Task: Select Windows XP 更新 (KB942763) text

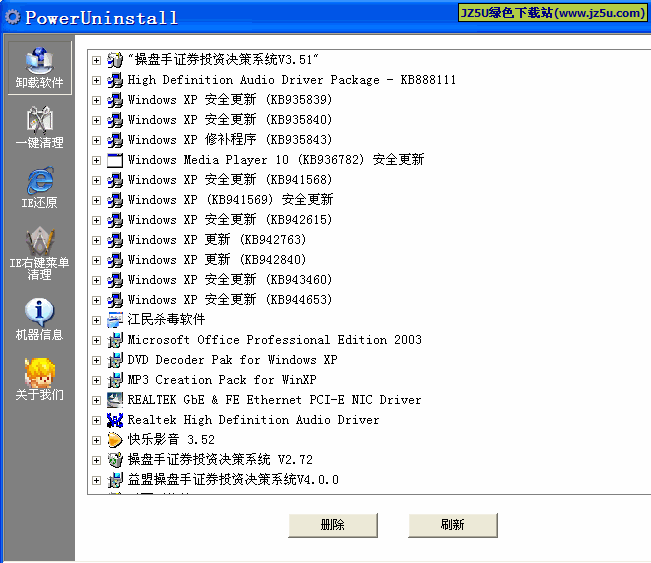Action: pyautogui.click(x=217, y=240)
